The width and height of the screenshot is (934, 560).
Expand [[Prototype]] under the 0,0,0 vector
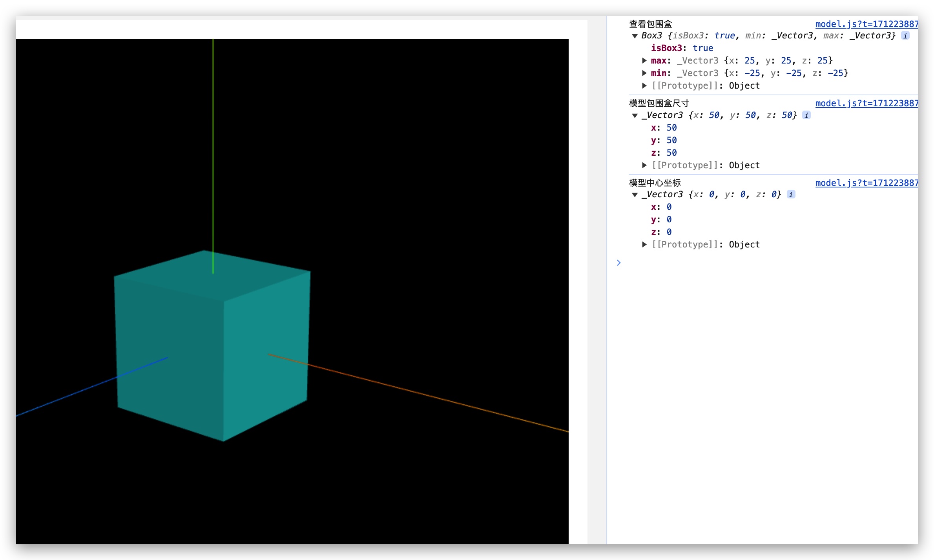[644, 244]
